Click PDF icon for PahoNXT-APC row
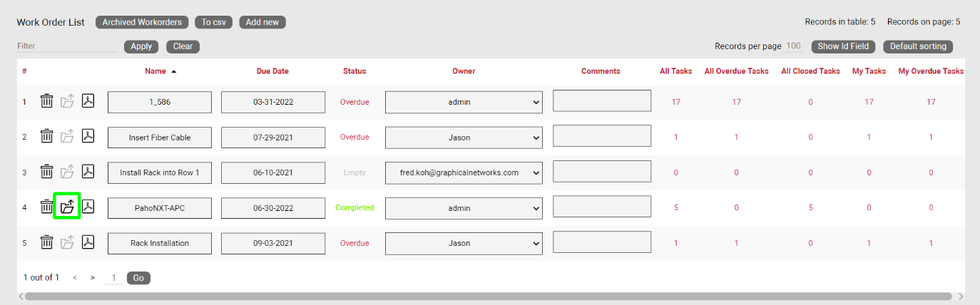This screenshot has width=980, height=305. point(88,207)
